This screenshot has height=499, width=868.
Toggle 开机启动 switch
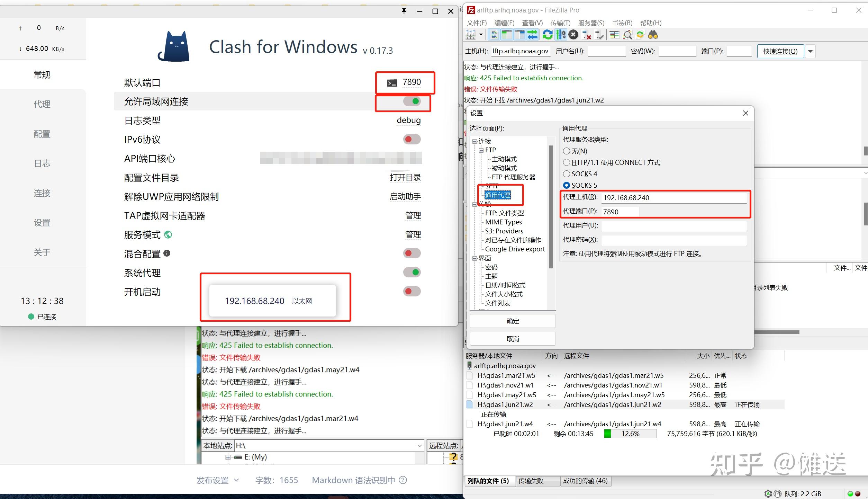pos(412,291)
